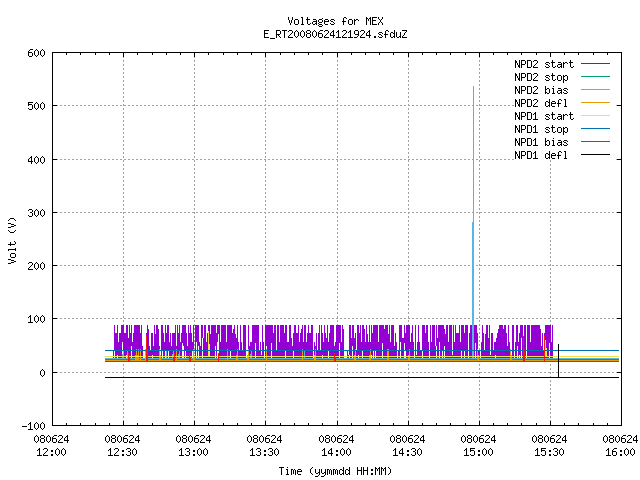The width and height of the screenshot is (640, 480).
Task: Click the black NPD1 defl legend line
Action: tap(596, 155)
